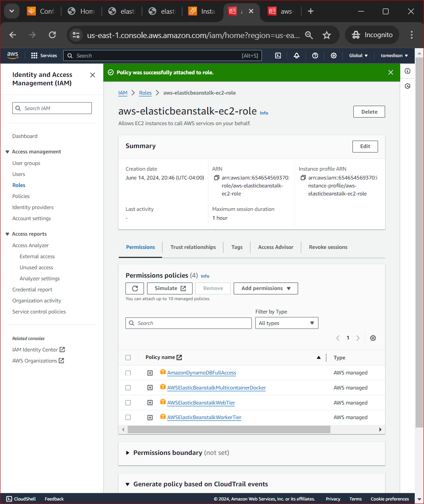The width and height of the screenshot is (424, 504).
Task: Open the hexagon icon below info panel
Action: click(407, 86)
